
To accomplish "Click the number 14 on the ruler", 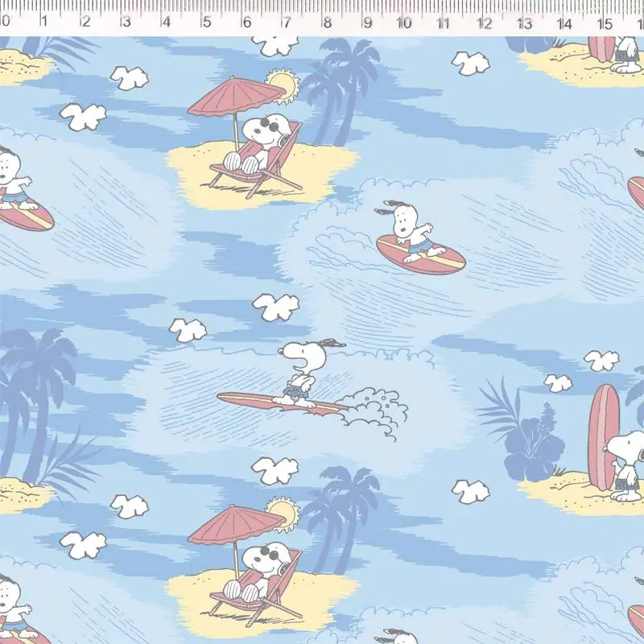I will (564, 23).
